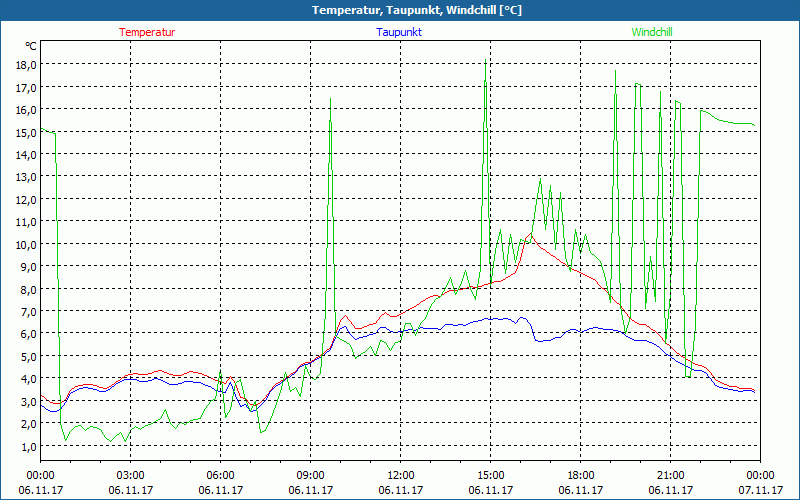The width and height of the screenshot is (800, 500).
Task: Select the 18,0 y-axis value label
Action: [24, 64]
